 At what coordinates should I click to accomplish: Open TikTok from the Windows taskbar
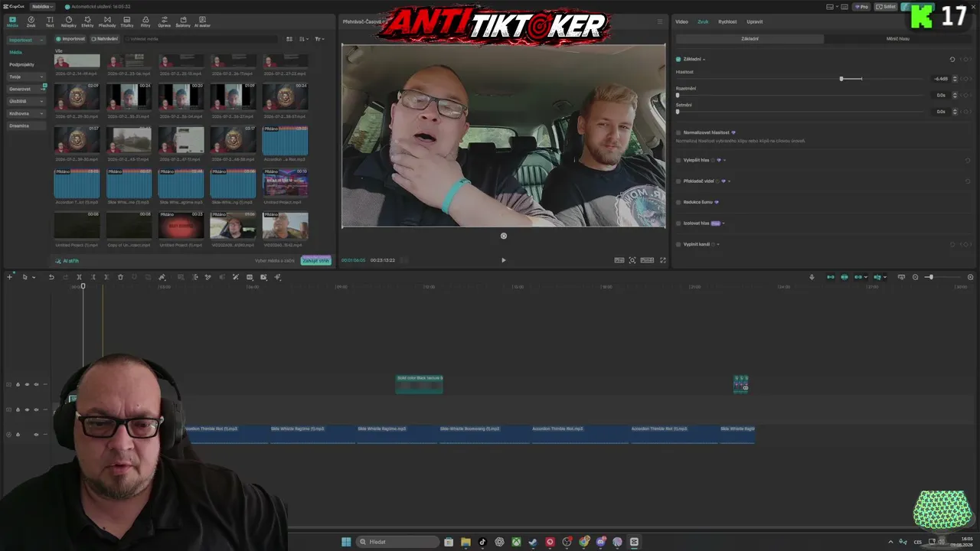[x=482, y=542]
